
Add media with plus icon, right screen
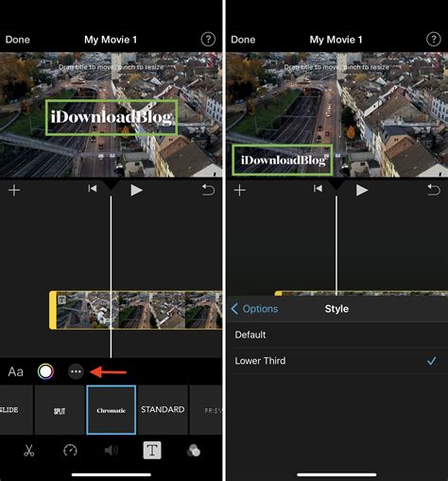240,190
